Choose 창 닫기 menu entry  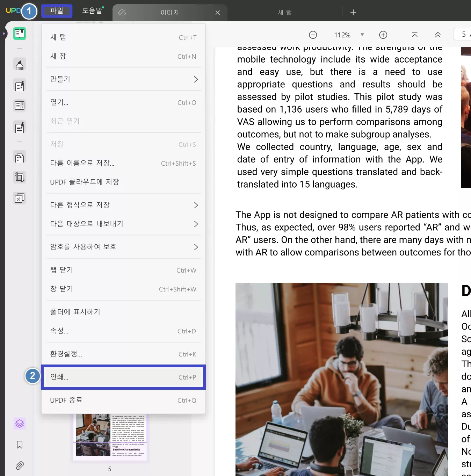point(123,289)
